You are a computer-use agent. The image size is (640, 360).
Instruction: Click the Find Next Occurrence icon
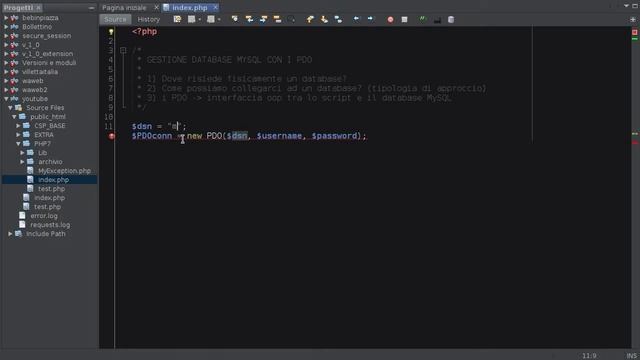coord(263,19)
